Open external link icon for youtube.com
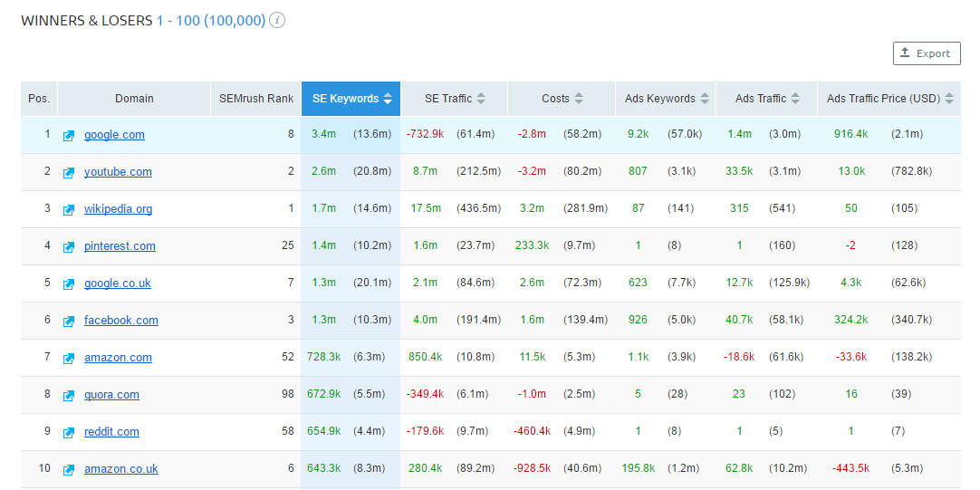 [x=69, y=172]
